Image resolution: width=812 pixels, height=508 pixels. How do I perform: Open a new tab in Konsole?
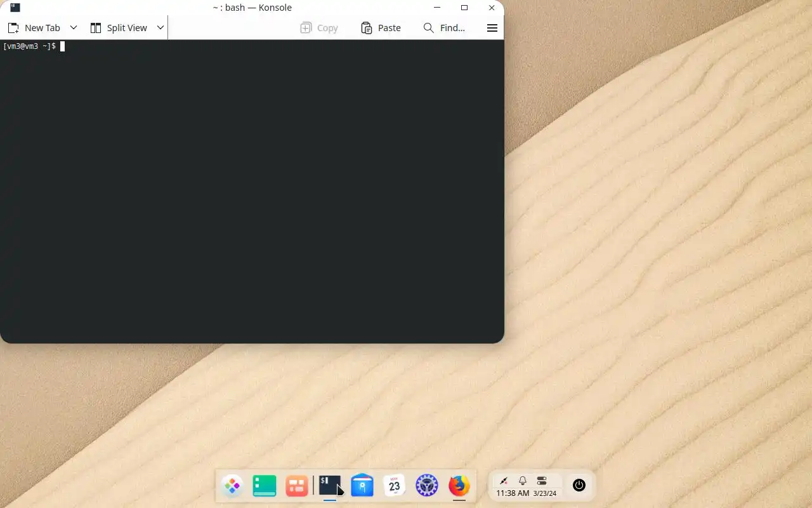[x=34, y=28]
